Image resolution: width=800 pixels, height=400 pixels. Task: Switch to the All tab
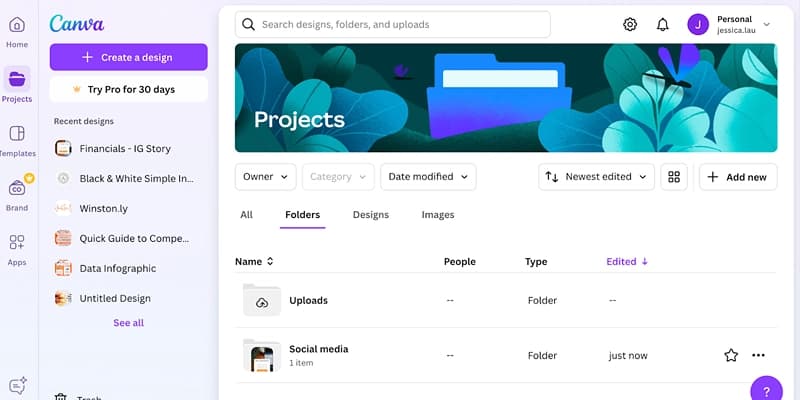tap(246, 215)
